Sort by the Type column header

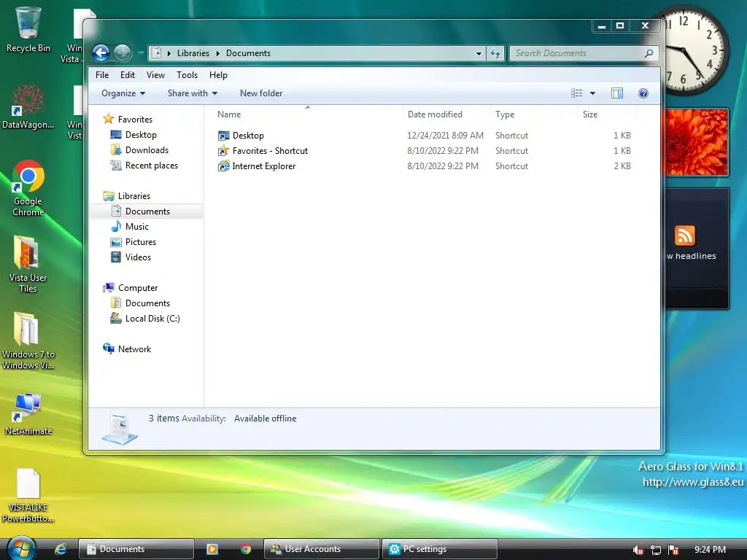[534, 114]
